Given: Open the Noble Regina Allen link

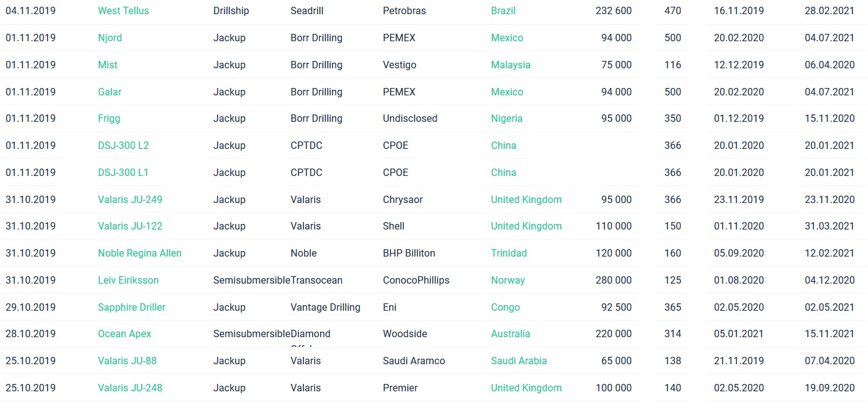Looking at the screenshot, I should click(x=140, y=253).
